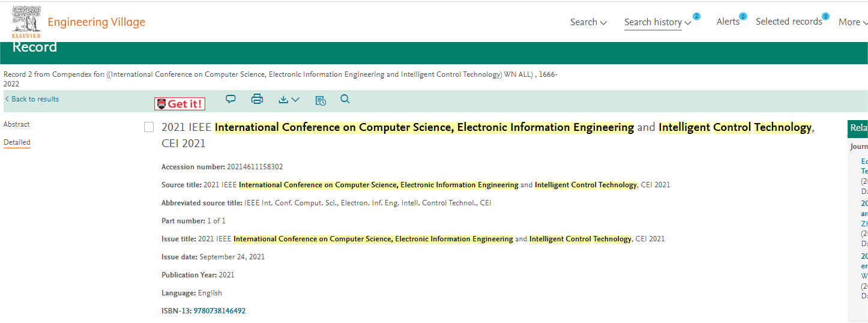Switch to the Abstract view tab
The width and height of the screenshot is (868, 323).
point(17,124)
